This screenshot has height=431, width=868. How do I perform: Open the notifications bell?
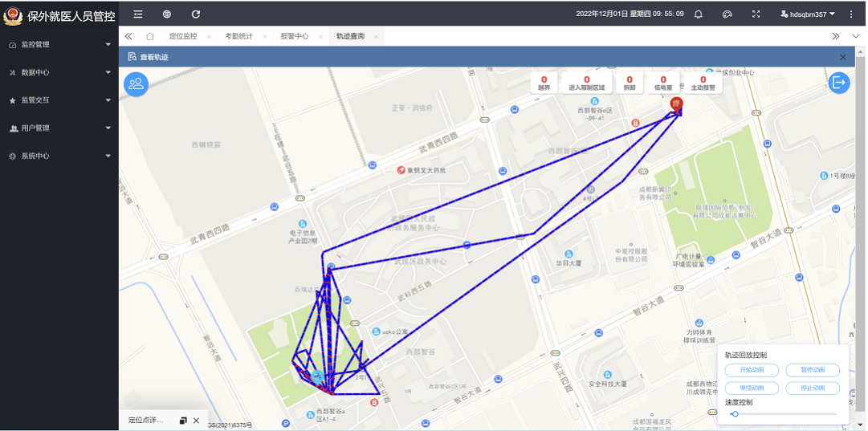pyautogui.click(x=698, y=14)
